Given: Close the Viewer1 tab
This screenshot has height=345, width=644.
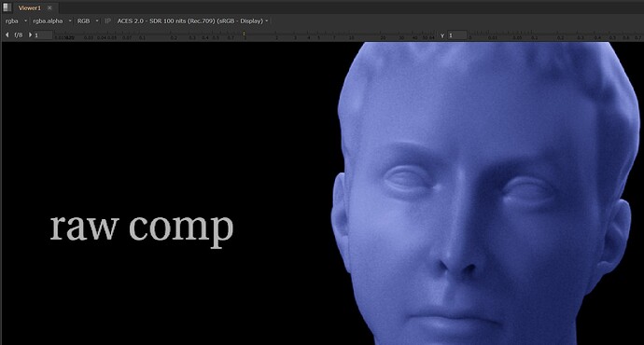Looking at the screenshot, I should pyautogui.click(x=49, y=7).
